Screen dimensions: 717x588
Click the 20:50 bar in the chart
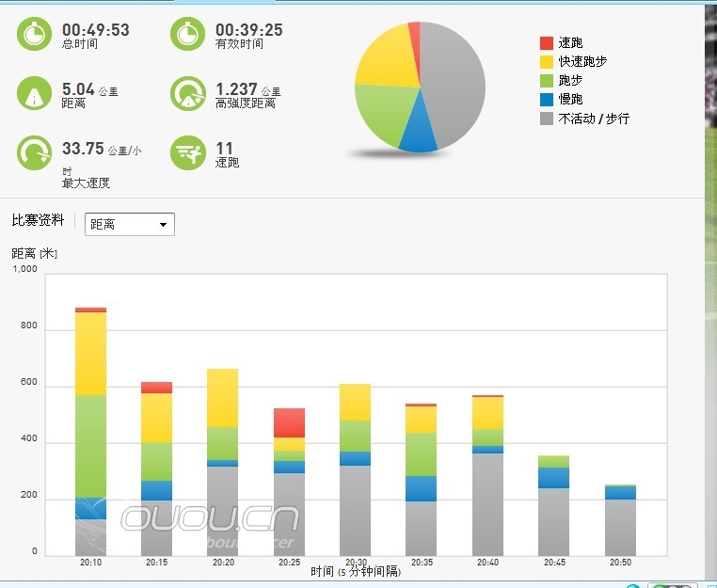coord(620,527)
